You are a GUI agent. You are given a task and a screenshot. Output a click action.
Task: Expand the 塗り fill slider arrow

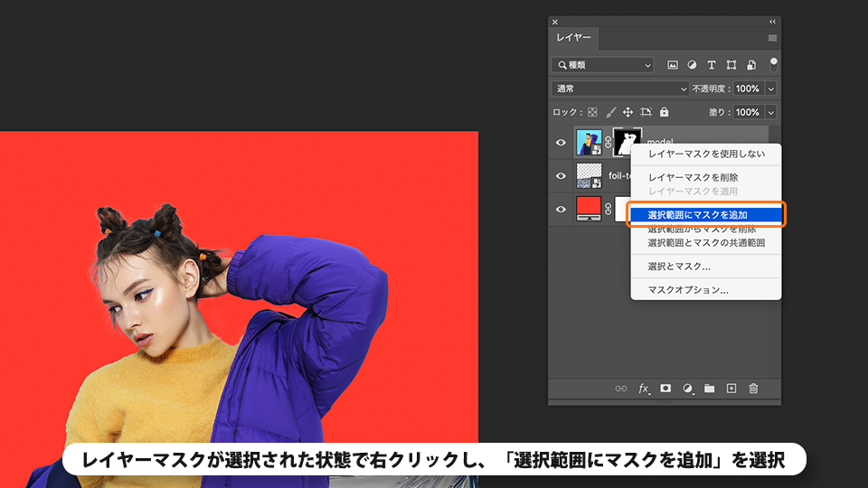tap(770, 112)
